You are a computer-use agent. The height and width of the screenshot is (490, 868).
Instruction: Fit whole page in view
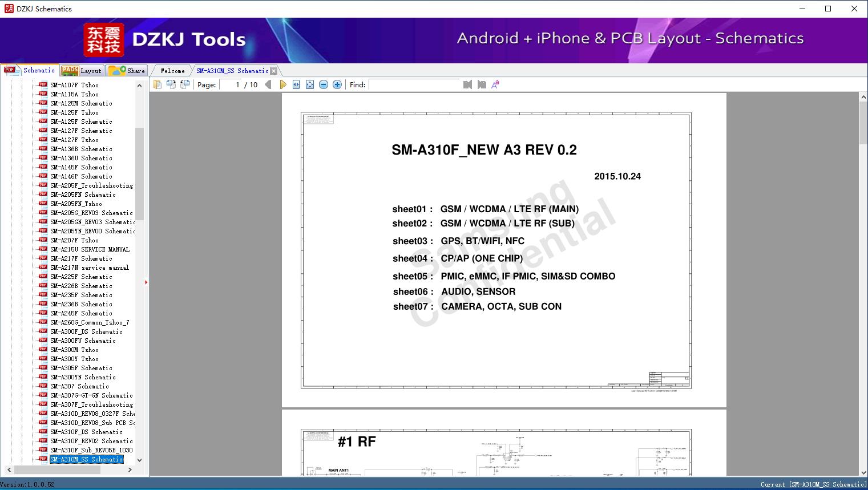310,84
